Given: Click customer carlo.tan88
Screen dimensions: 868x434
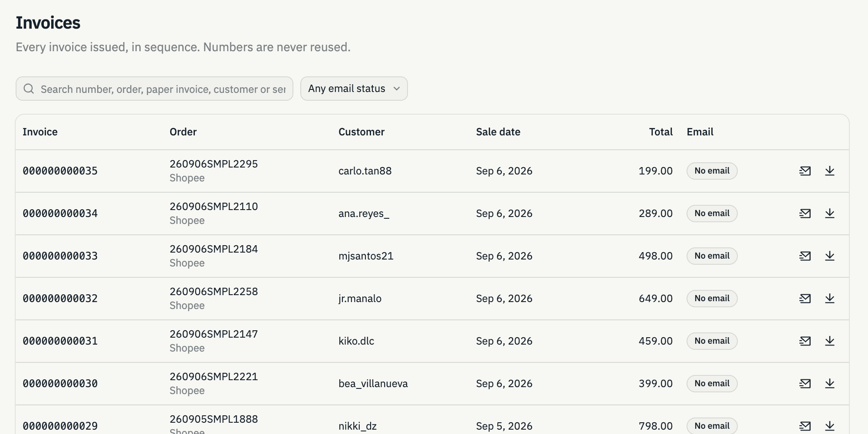Looking at the screenshot, I should pyautogui.click(x=365, y=171).
